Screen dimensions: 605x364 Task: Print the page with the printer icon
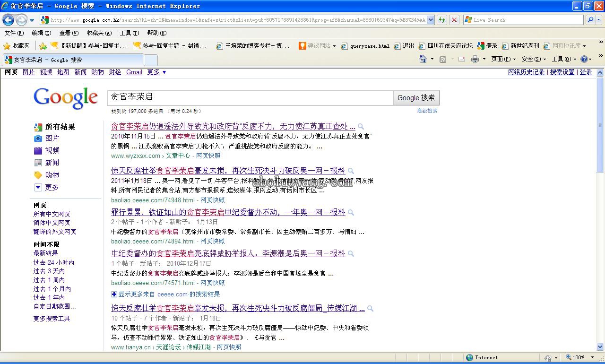(475, 59)
